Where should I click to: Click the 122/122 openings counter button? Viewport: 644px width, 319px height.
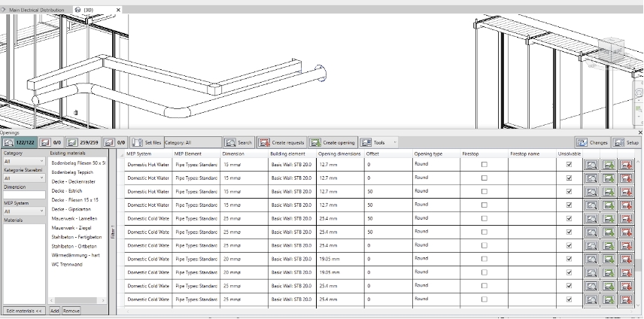pyautogui.click(x=18, y=142)
